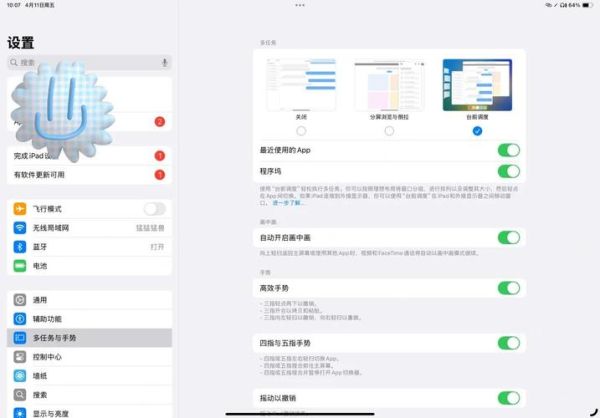The image size is (600, 418).
Task: Open the 蓝牙 row showing 打开
Action: 90,247
